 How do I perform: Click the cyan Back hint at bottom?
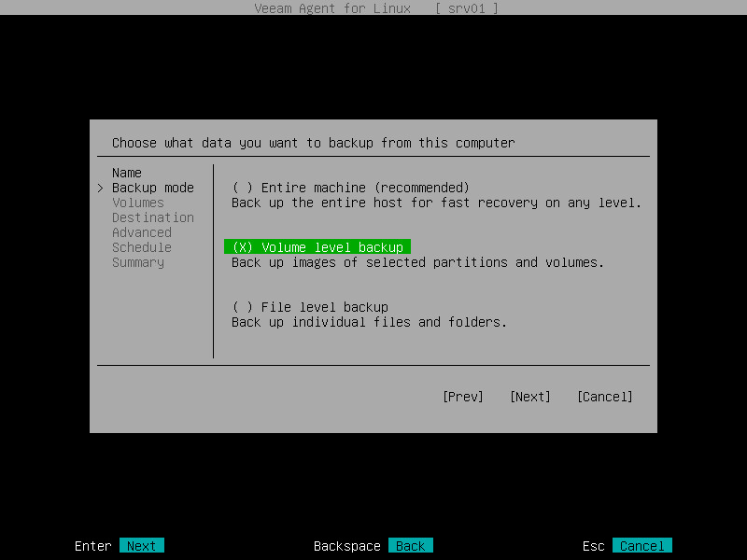coord(411,546)
